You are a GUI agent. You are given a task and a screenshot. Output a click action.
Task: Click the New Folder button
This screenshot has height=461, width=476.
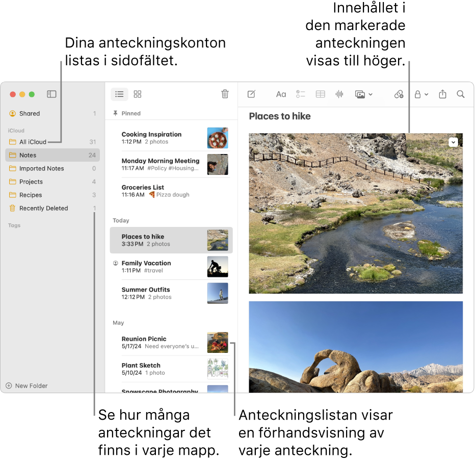(27, 386)
